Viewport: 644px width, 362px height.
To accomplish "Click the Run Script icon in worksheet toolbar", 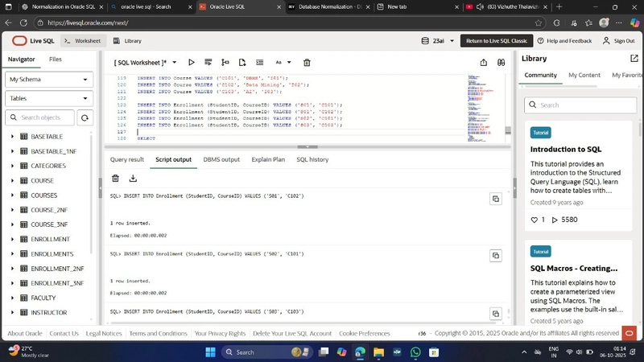I will pyautogui.click(x=208, y=62).
